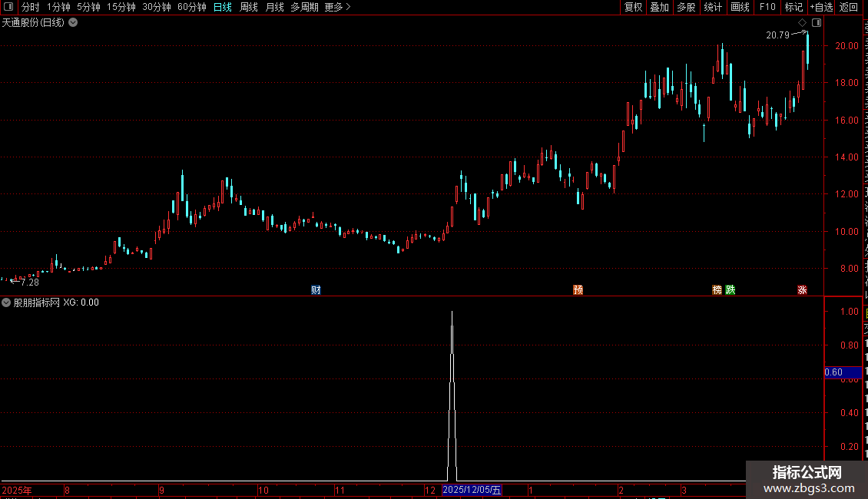This screenshot has width=868, height=499.
Task: Click the 跌 limit-down marker
Action: click(731, 290)
